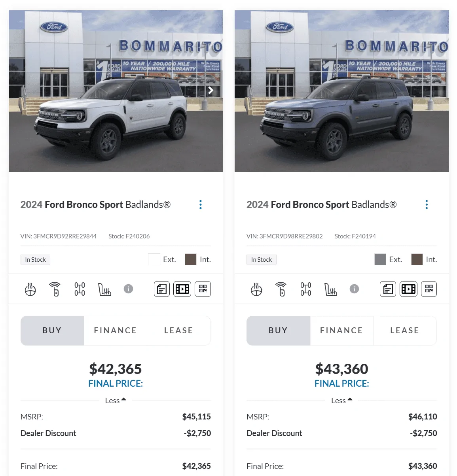Play the video icon on the $43,360 listing
This screenshot has width=457, height=476.
tap(408, 289)
